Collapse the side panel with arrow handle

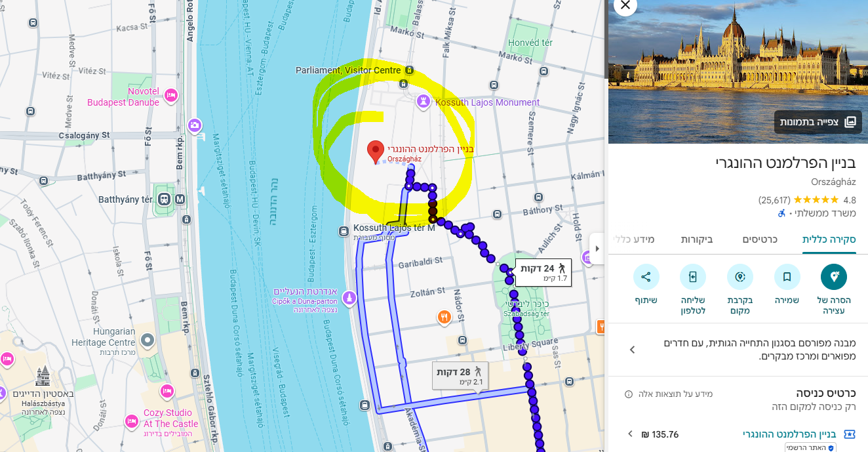[597, 249]
